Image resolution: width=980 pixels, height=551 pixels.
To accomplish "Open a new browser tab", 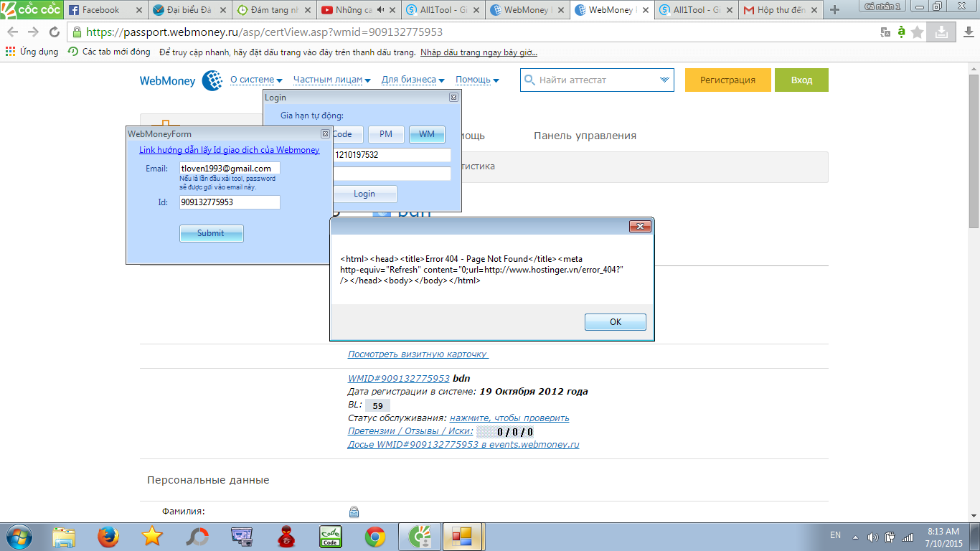I will (x=834, y=10).
